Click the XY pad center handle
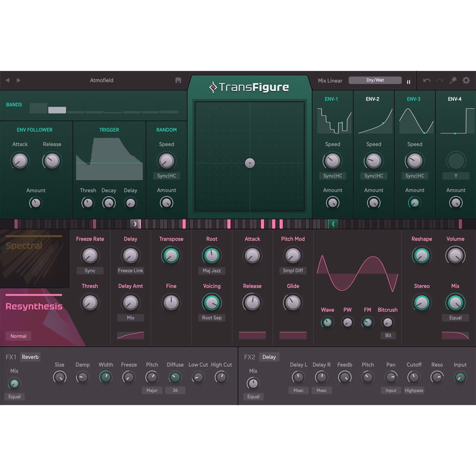The height and width of the screenshot is (476, 476). coord(250,163)
